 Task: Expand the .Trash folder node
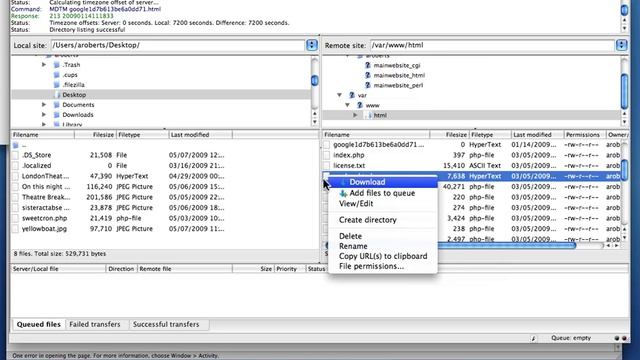click(44, 65)
